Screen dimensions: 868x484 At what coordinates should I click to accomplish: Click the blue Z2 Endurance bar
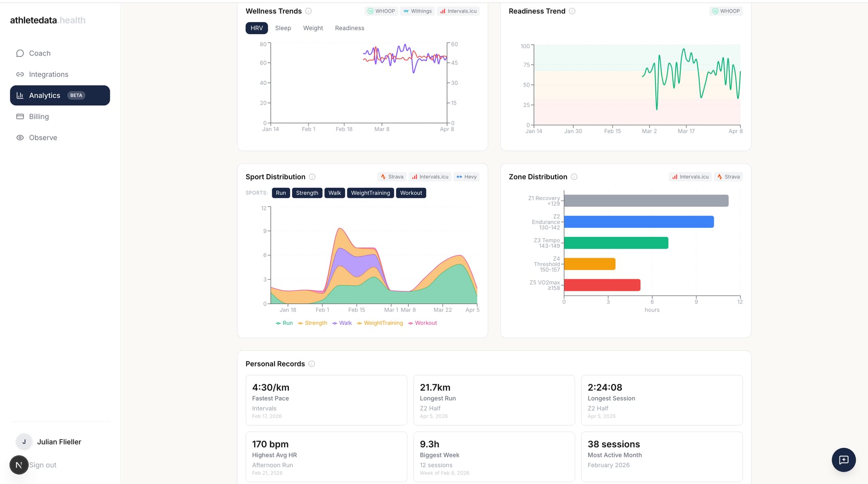(x=638, y=222)
